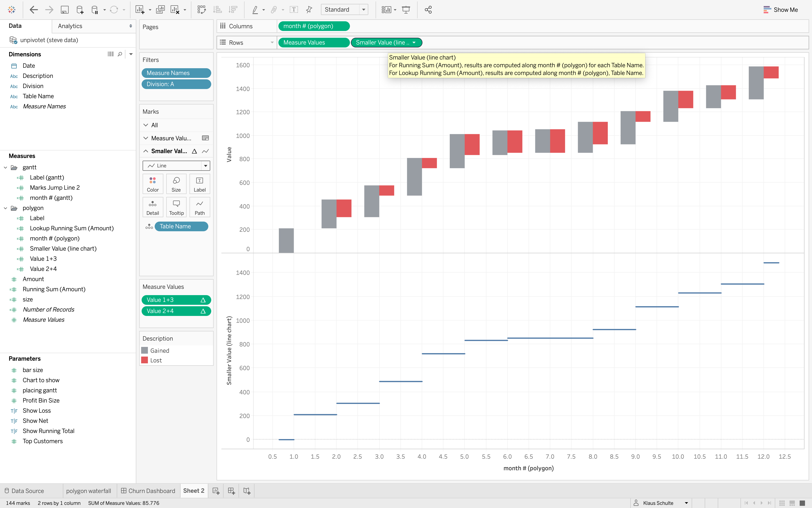Click the Fix axes pin icon
Screen dimensions: 812x508
click(x=309, y=10)
